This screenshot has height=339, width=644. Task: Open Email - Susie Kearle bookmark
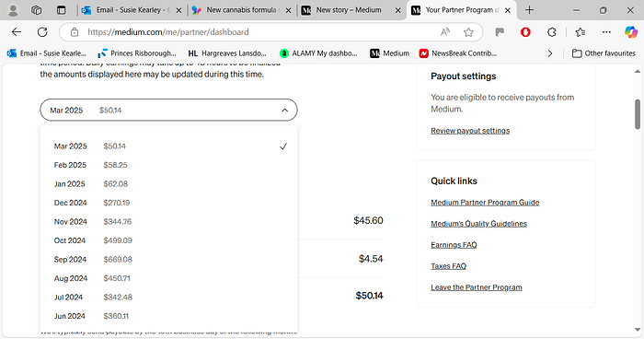coord(47,53)
